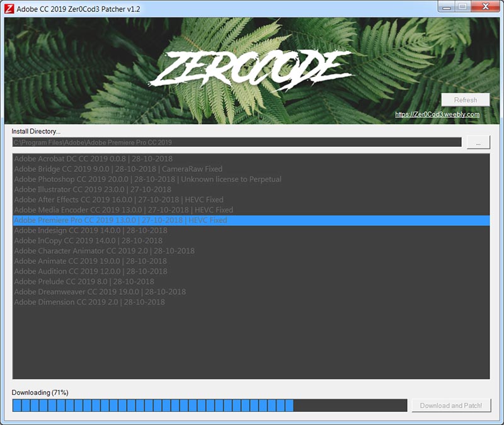Image resolution: width=504 pixels, height=425 pixels.
Task: Select highlighted Adobe Premiere Pro CC 2019 entry
Action: click(251, 220)
